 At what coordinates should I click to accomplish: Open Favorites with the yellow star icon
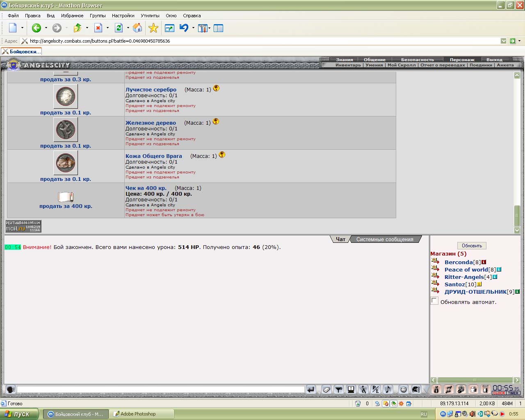(x=153, y=28)
